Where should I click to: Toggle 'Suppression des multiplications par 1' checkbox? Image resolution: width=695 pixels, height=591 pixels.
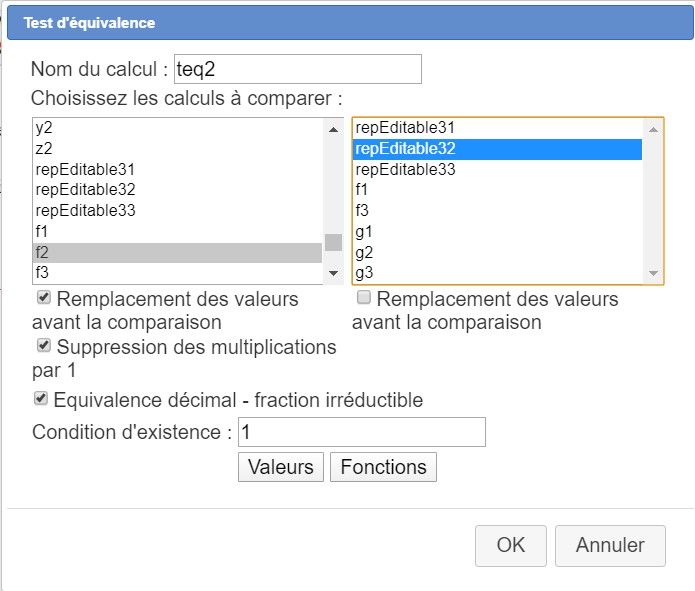[x=44, y=346]
